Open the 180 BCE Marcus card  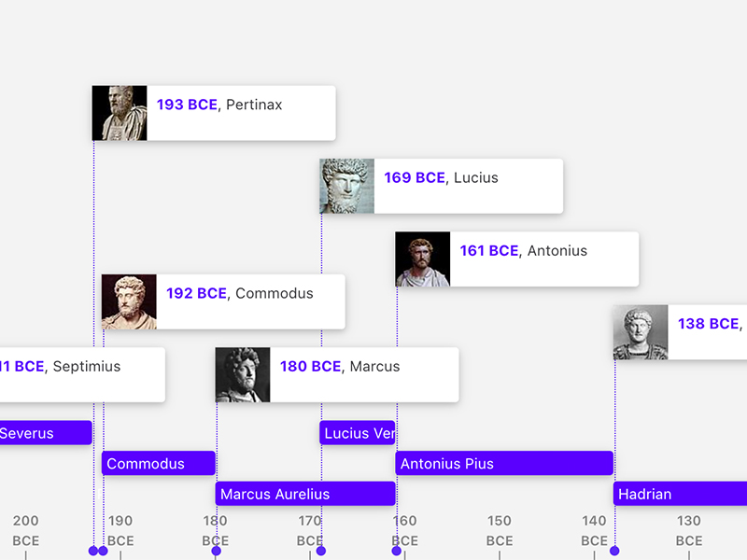coord(364,374)
